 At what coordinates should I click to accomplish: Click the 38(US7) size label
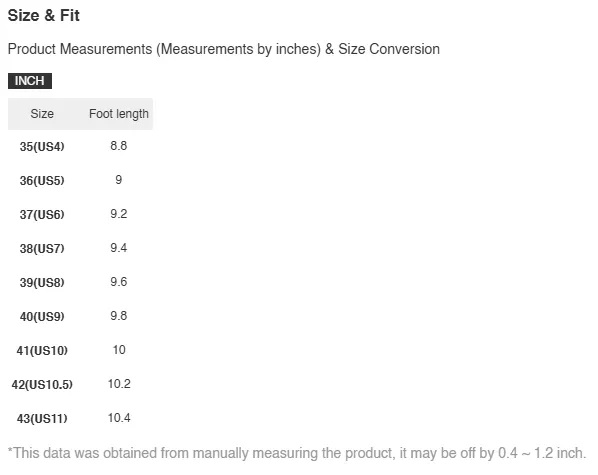(42, 248)
